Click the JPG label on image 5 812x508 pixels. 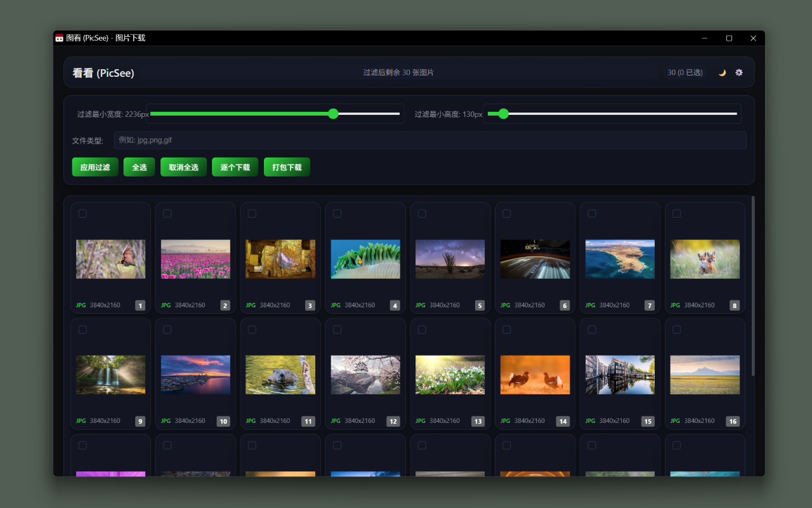click(420, 305)
